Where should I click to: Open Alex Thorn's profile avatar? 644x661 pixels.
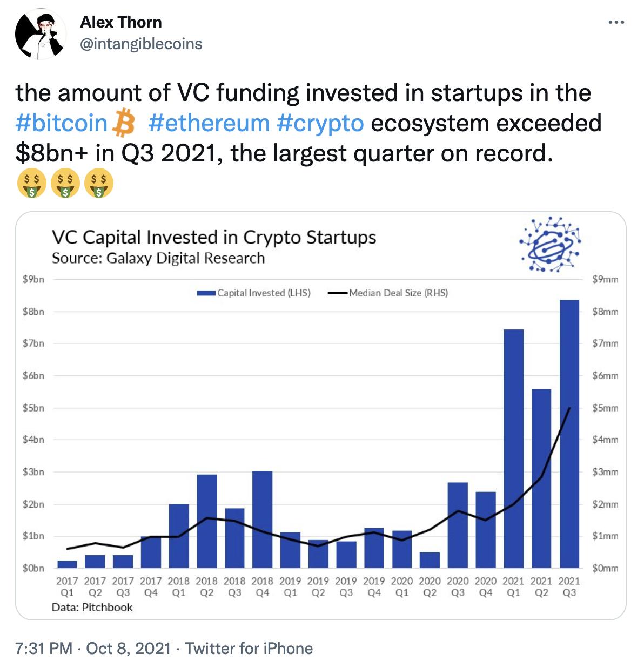point(41,33)
